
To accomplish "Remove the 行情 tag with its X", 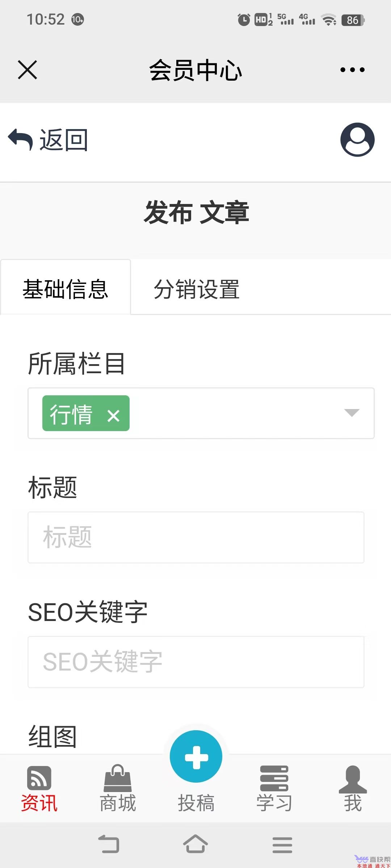I will click(113, 416).
